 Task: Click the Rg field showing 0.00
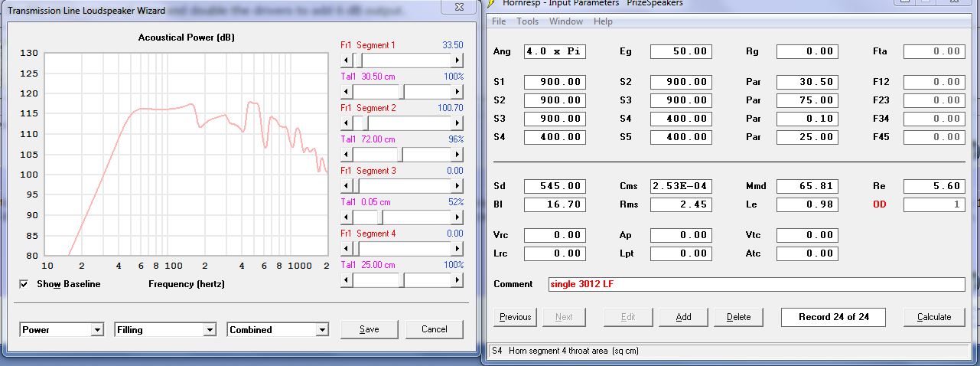pos(807,52)
